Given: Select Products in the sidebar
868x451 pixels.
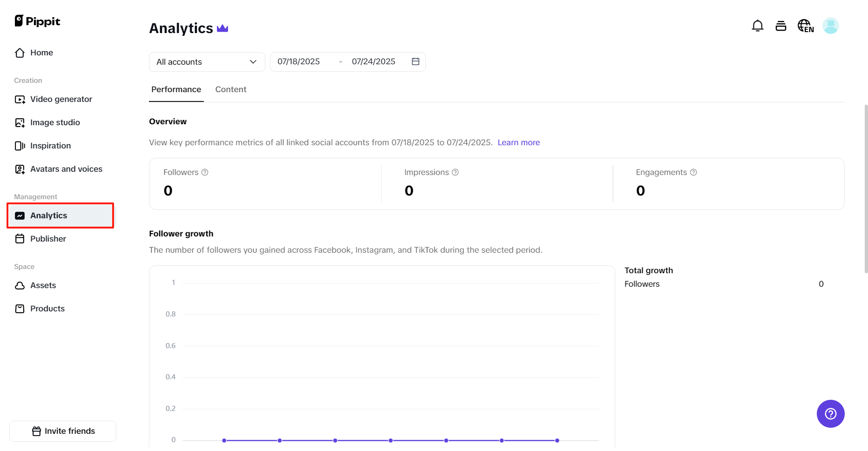Looking at the screenshot, I should pyautogui.click(x=47, y=309).
